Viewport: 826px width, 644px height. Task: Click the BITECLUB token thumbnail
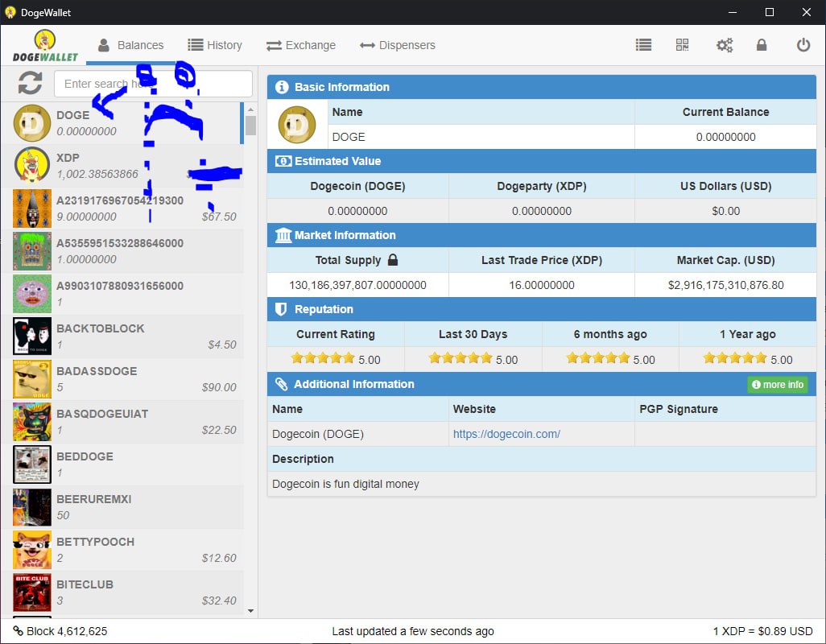32,592
